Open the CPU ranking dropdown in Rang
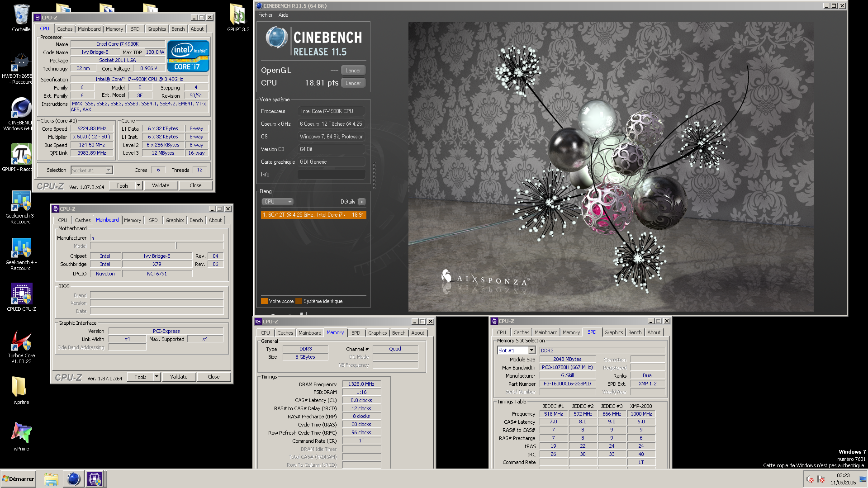Viewport: 868px width, 488px height. point(278,202)
